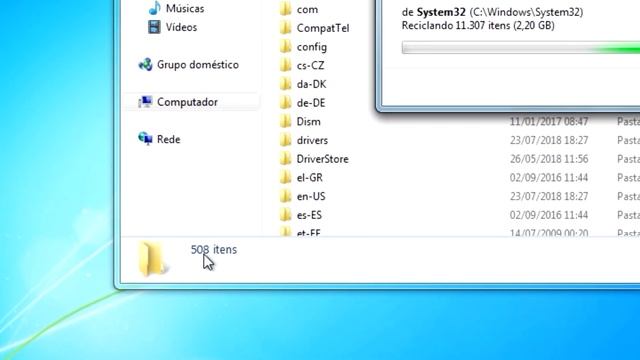Click the com folder name
Image resolution: width=640 pixels, height=360 pixels.
coord(307,10)
